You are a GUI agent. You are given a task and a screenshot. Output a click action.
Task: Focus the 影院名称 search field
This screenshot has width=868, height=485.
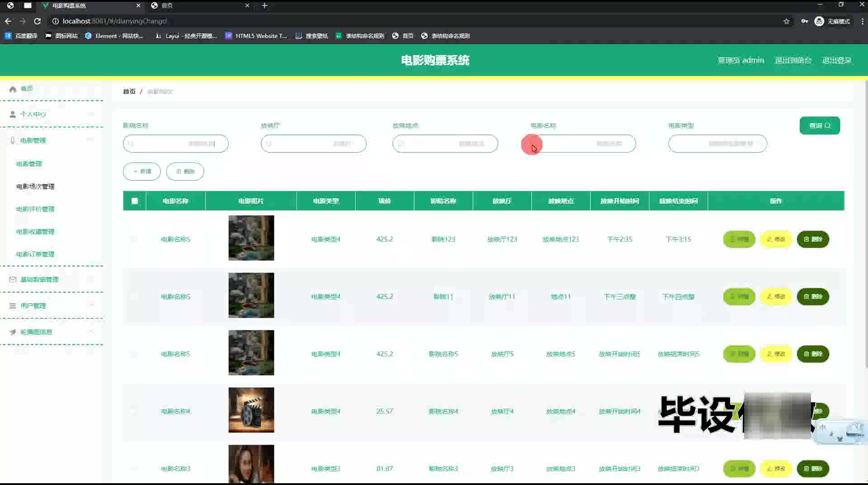point(175,144)
